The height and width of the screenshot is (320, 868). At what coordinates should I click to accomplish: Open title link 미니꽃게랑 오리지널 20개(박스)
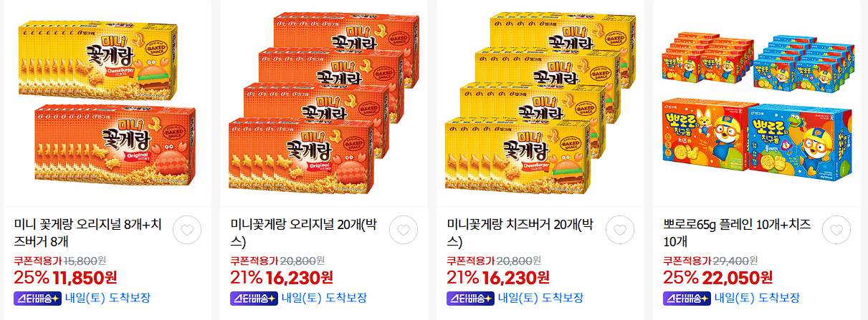(x=305, y=233)
